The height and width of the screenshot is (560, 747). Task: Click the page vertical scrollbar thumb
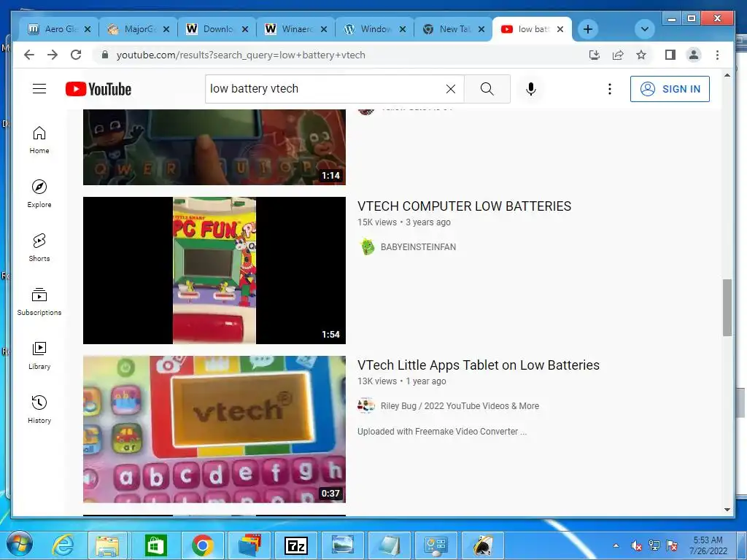(x=727, y=308)
